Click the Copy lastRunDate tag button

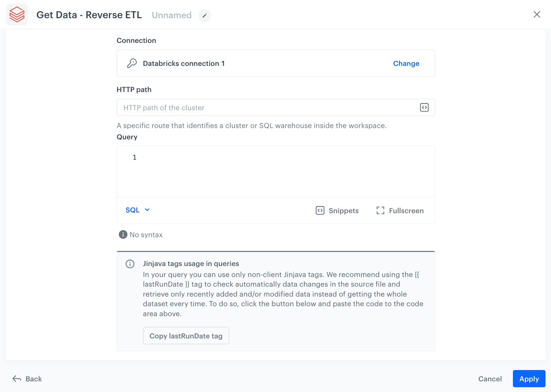point(186,336)
